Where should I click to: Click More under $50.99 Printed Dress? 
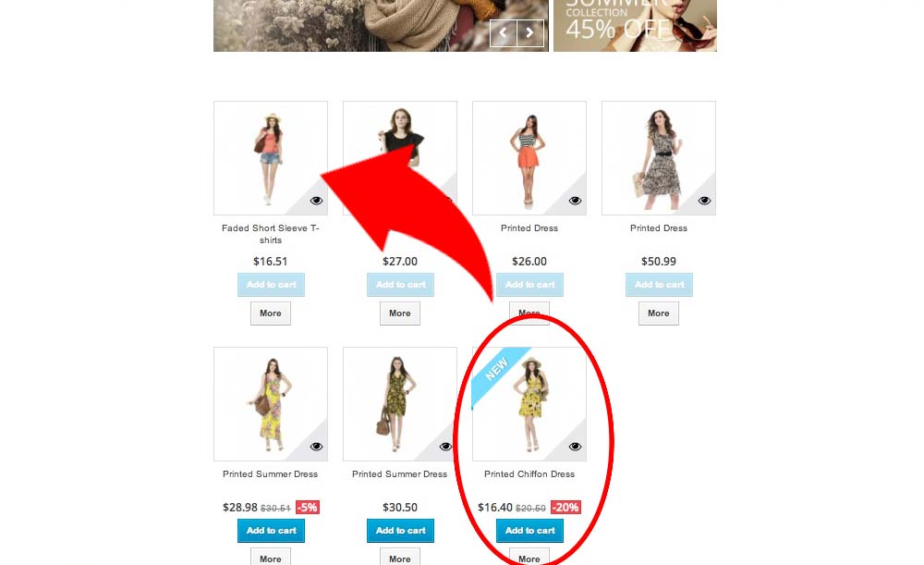[658, 313]
